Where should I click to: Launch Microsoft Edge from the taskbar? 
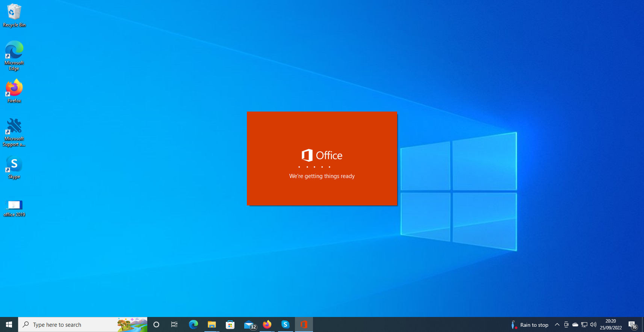(x=193, y=324)
